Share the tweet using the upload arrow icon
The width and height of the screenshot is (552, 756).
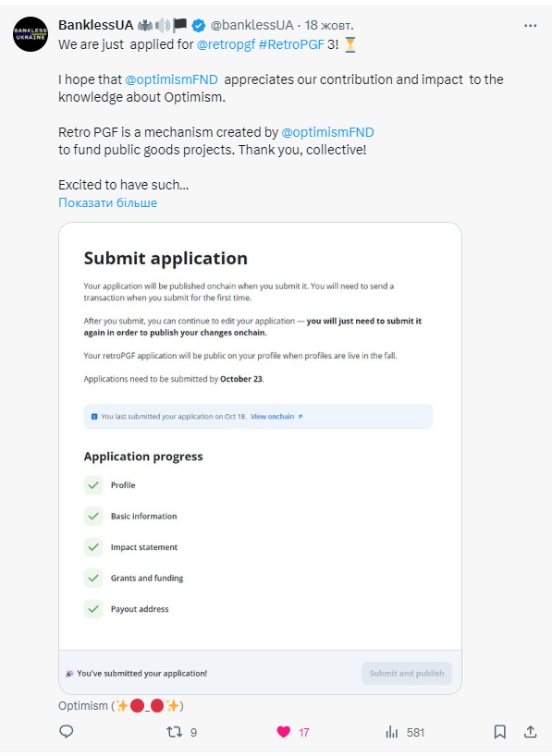531,731
